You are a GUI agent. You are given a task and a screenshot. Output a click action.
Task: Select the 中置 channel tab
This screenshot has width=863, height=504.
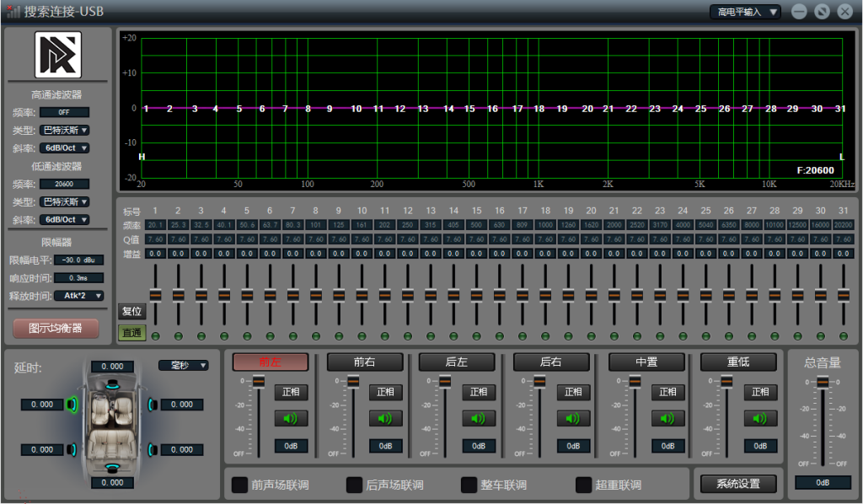tap(646, 362)
